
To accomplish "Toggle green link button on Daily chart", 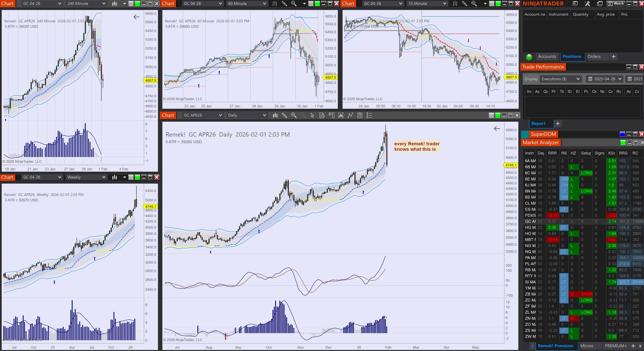I will tap(498, 115).
